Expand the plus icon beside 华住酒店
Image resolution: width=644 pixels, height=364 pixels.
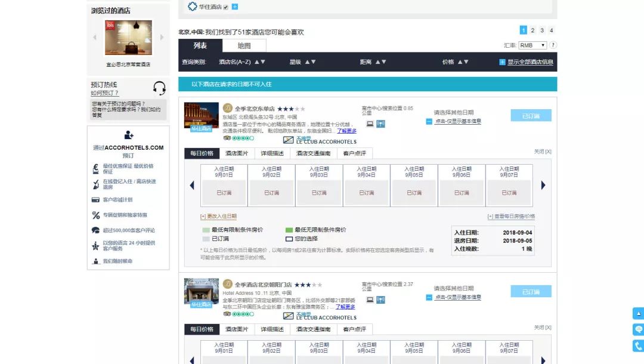click(x=234, y=7)
